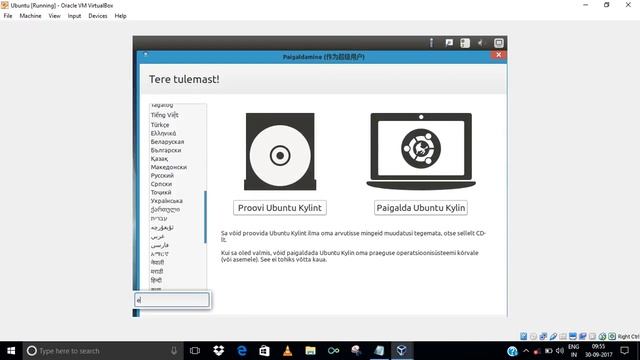Click the laptop with Kylin logo illustration
The width and height of the screenshot is (640, 360).
tap(421, 151)
